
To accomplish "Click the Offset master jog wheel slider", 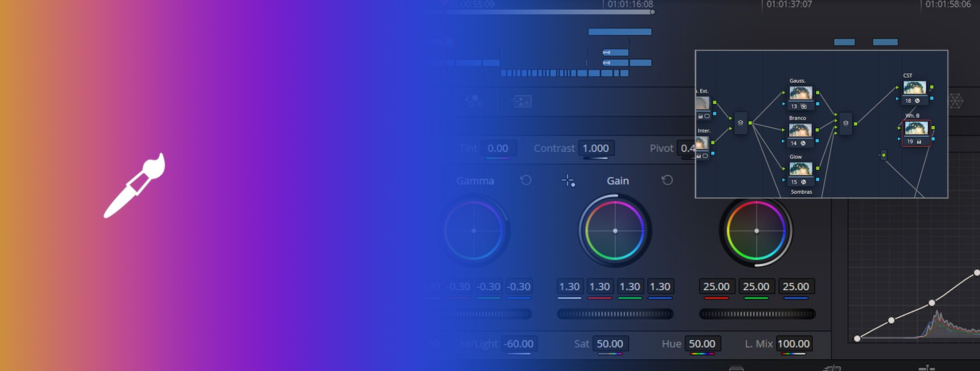I will coord(757,314).
